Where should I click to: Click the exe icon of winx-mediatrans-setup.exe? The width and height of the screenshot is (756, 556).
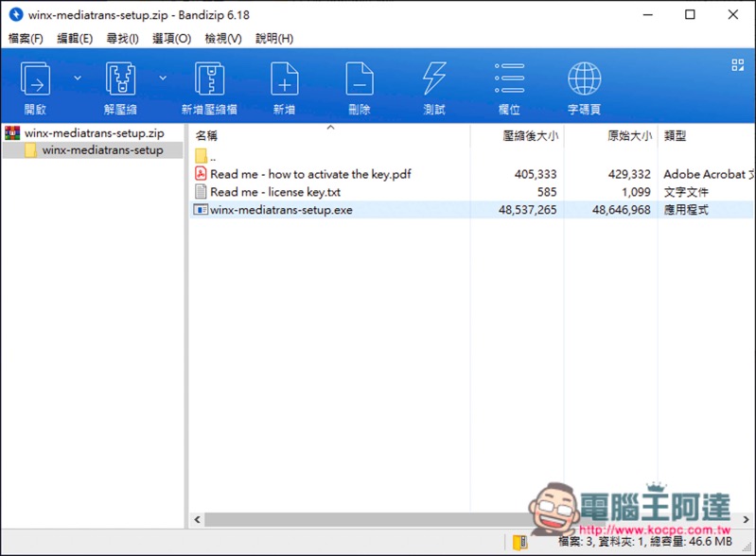[x=201, y=210]
